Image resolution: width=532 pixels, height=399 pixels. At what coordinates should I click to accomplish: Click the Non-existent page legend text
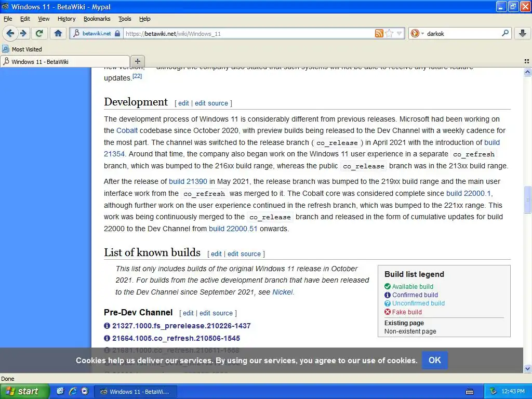tap(410, 331)
